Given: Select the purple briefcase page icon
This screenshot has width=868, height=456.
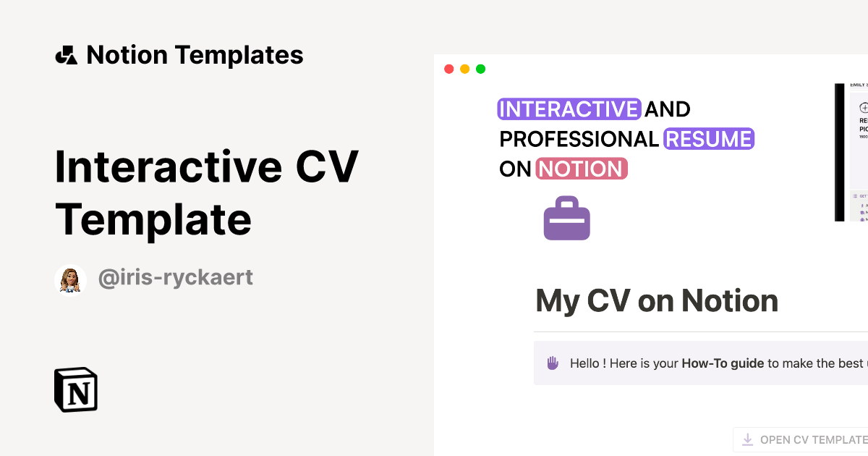Looking at the screenshot, I should click(x=566, y=218).
